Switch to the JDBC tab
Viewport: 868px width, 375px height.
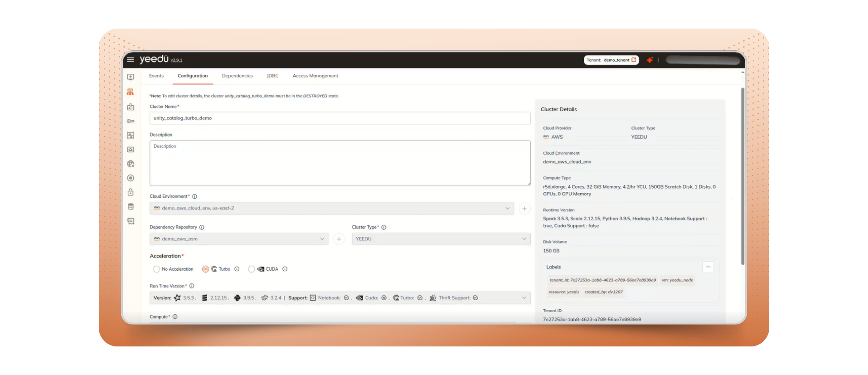273,76
